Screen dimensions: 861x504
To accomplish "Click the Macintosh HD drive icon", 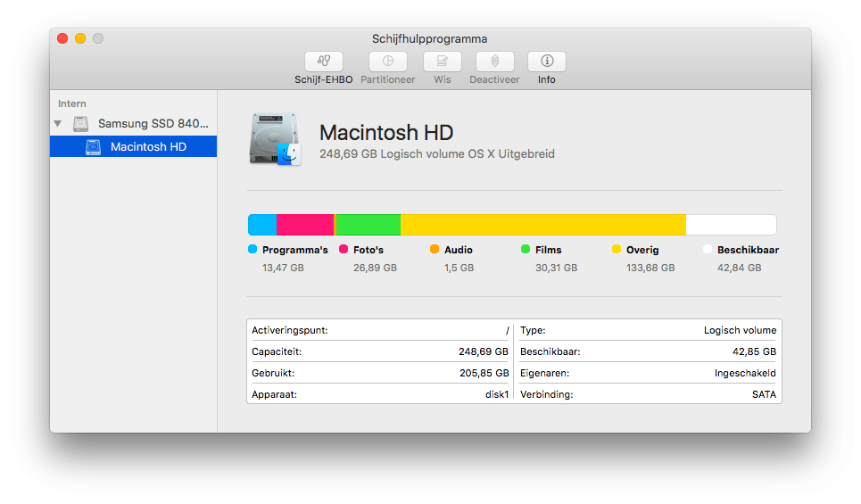I will pos(275,139).
